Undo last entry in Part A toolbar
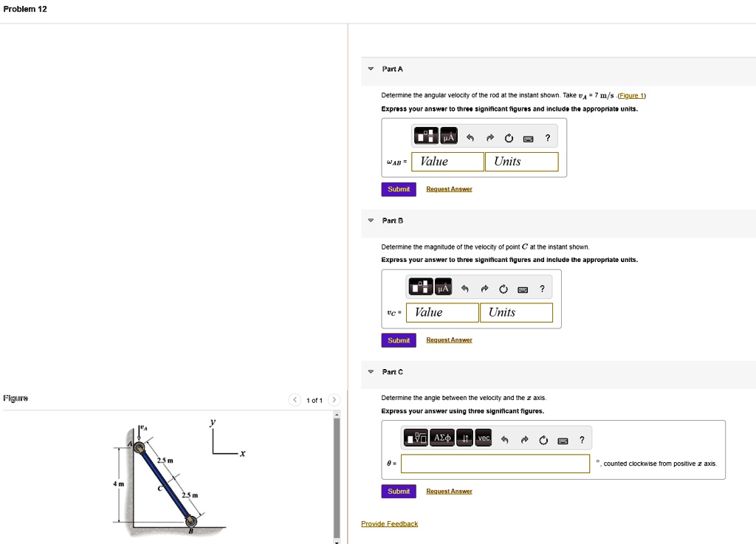 (x=470, y=137)
